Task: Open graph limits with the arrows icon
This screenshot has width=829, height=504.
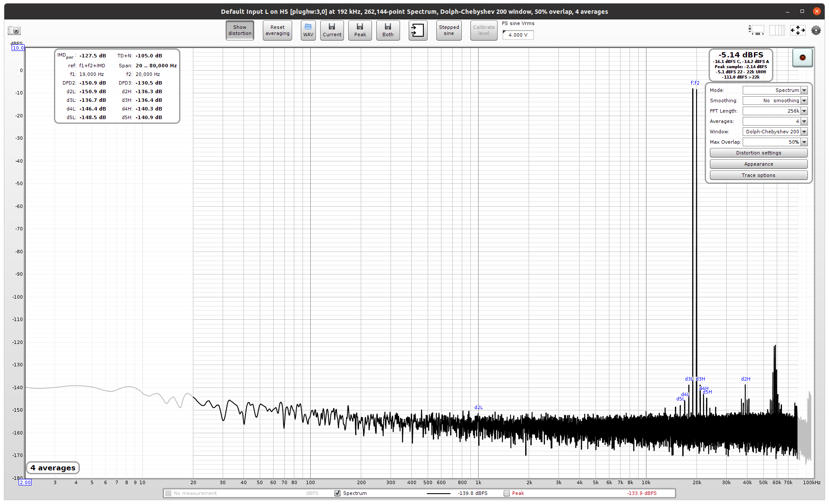Action: pos(797,30)
